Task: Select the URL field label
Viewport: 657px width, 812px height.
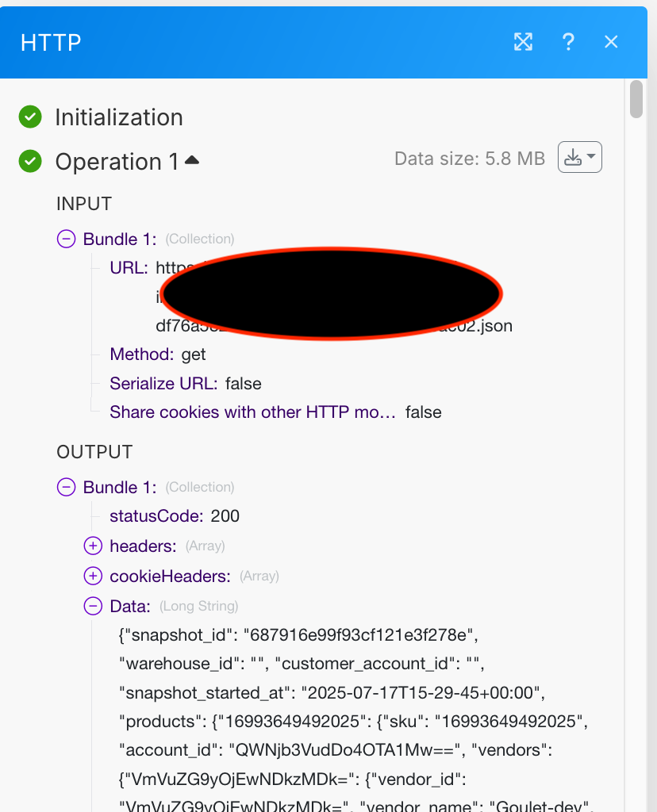Action: tap(129, 268)
